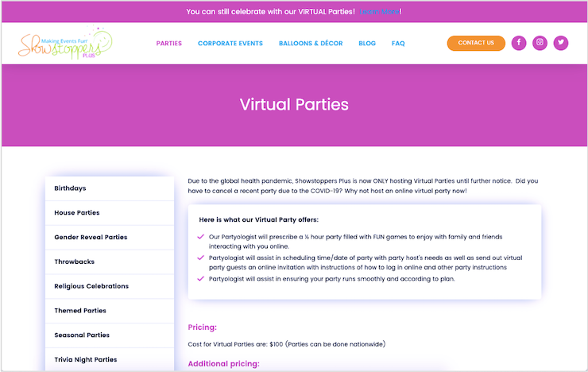Select House Parties in the sidebar
588x372 pixels.
click(x=110, y=212)
